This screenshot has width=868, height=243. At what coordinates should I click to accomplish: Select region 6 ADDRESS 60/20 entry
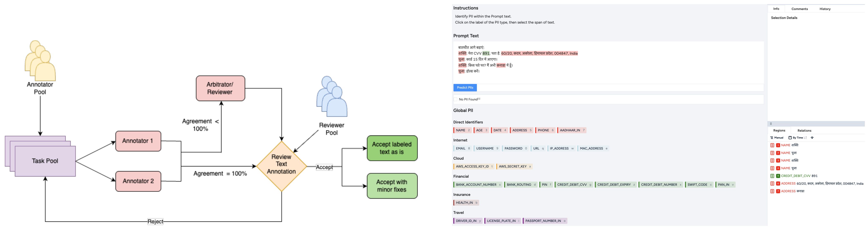click(822, 184)
